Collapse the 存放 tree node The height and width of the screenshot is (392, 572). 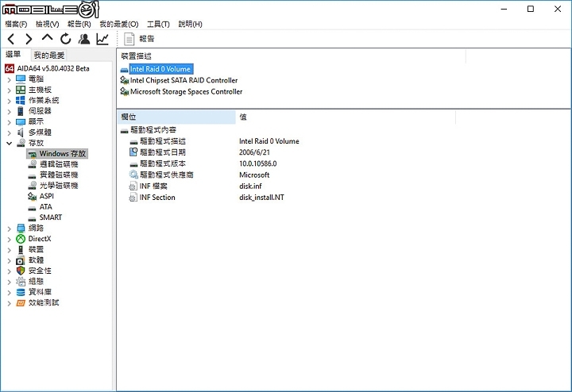click(x=9, y=143)
